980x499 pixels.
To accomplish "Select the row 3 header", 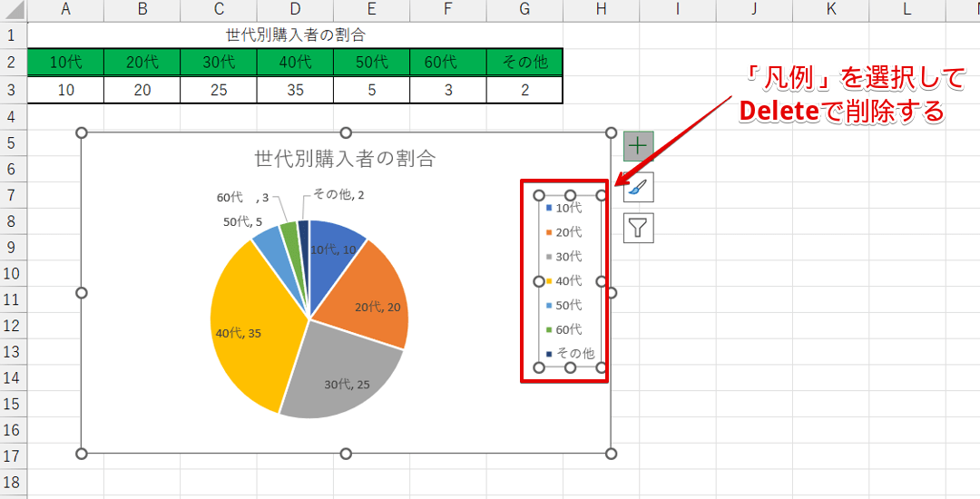I will [13, 90].
